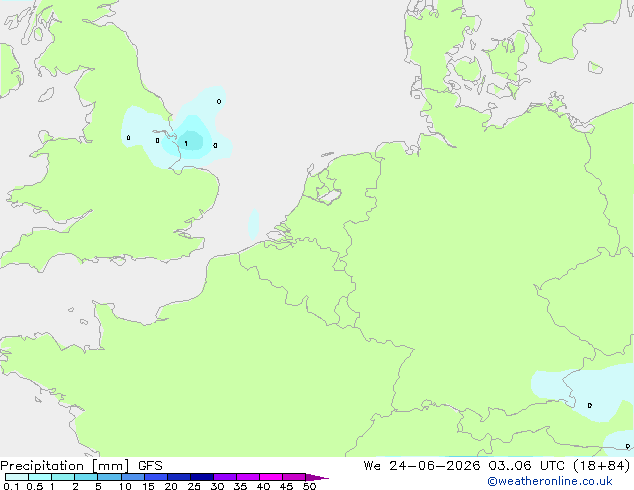Click the "20" legend scale label
The width and height of the screenshot is (634, 490).
pos(171,486)
